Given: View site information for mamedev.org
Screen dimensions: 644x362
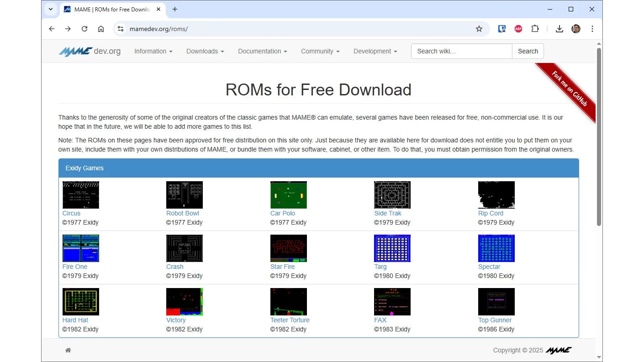Looking at the screenshot, I should (x=120, y=29).
